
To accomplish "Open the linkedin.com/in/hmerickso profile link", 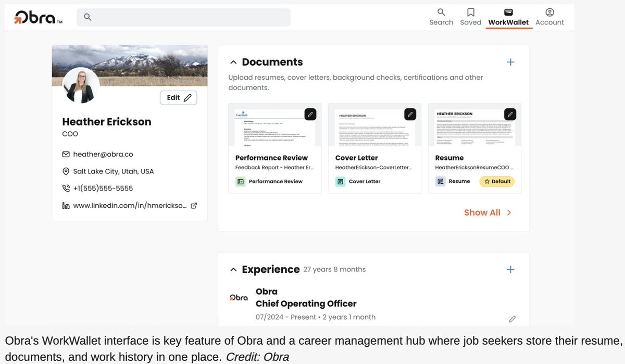I will (x=130, y=206).
